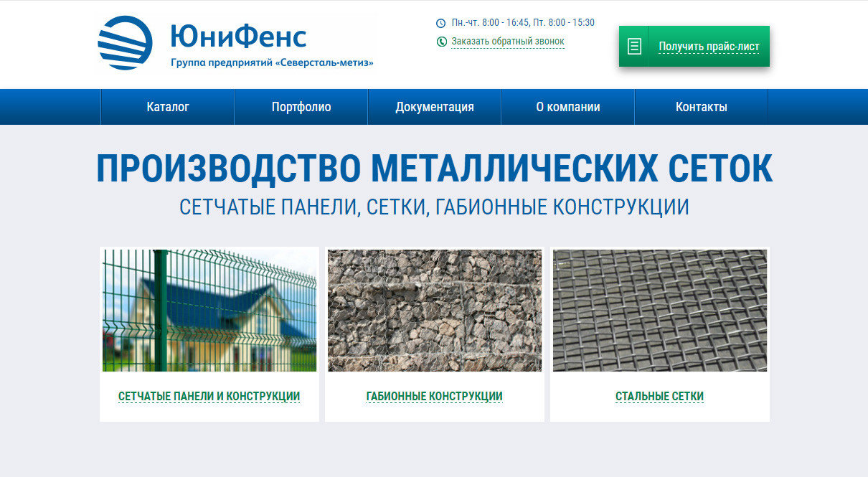Open the Сетчатые панели и конструкции link
Image resolution: width=868 pixels, height=477 pixels.
209,396
